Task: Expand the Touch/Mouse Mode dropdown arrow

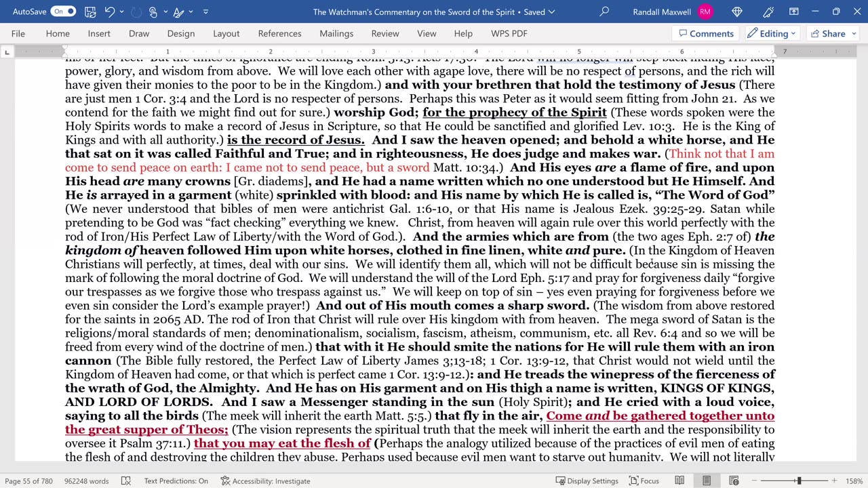Action: coord(165,12)
